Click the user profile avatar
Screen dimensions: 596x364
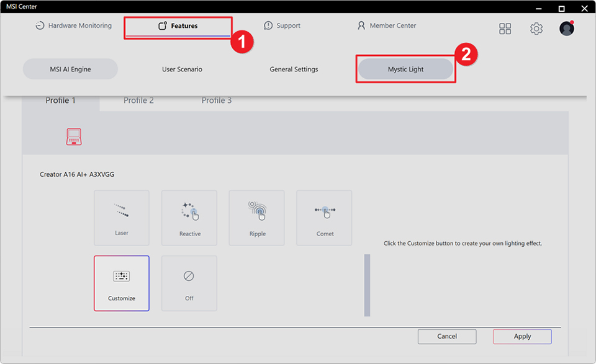(566, 29)
